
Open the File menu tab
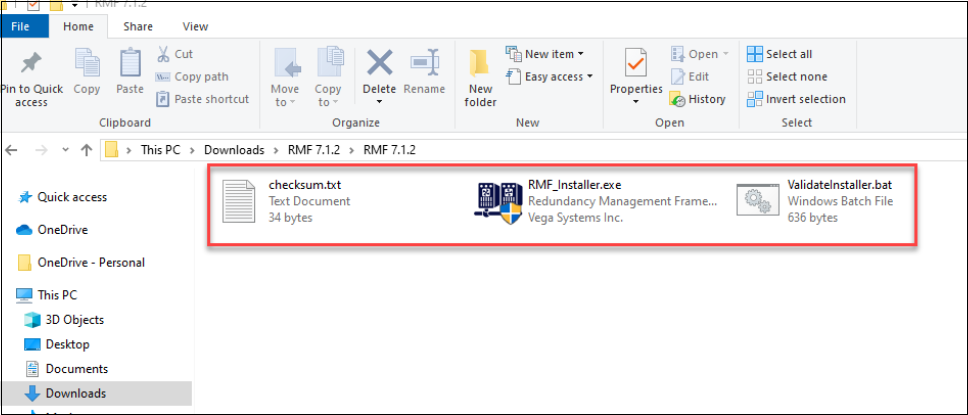(x=24, y=26)
